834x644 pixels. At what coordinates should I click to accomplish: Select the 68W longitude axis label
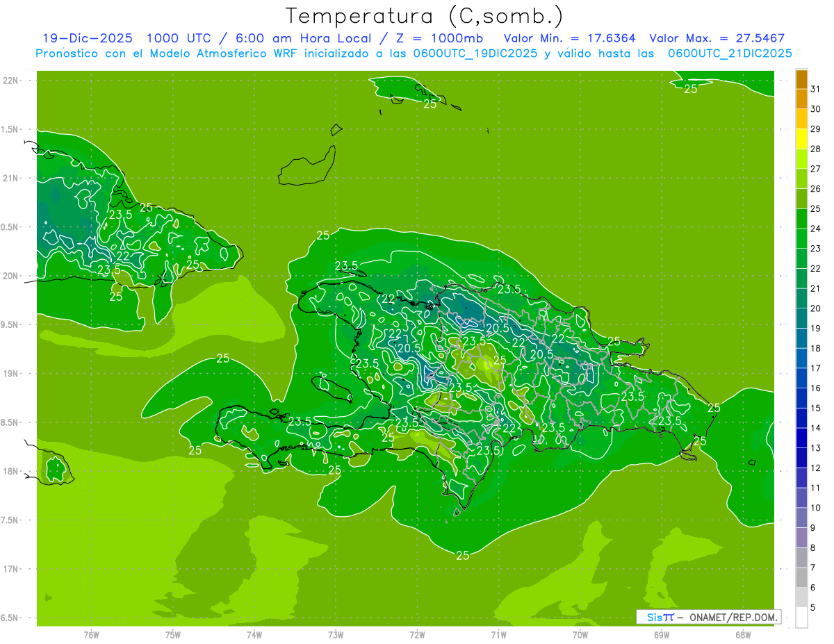(742, 634)
